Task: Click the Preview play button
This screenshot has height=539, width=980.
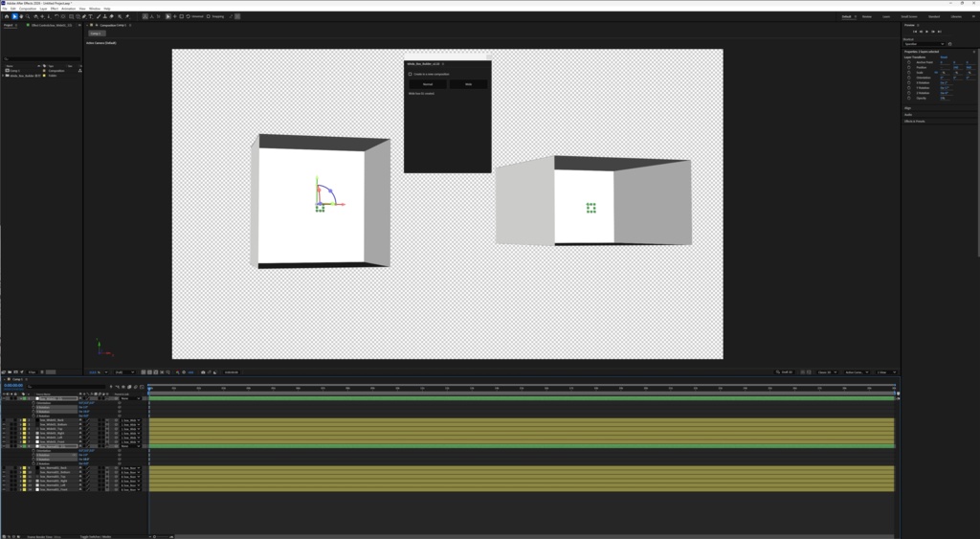Action: point(926,32)
